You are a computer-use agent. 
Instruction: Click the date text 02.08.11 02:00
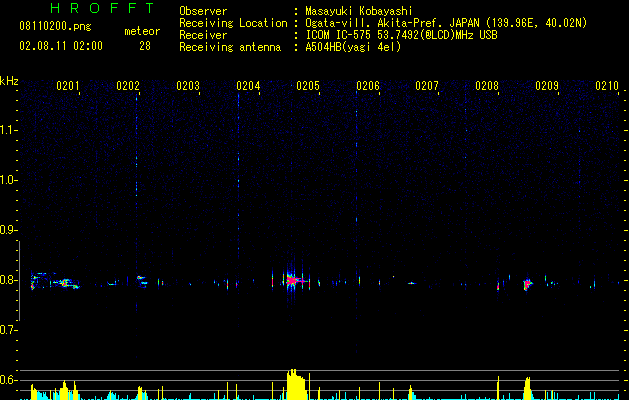(x=61, y=46)
